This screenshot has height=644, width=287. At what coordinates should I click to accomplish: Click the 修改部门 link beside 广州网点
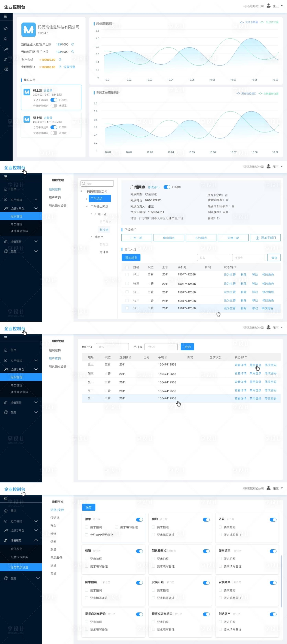pos(154,187)
